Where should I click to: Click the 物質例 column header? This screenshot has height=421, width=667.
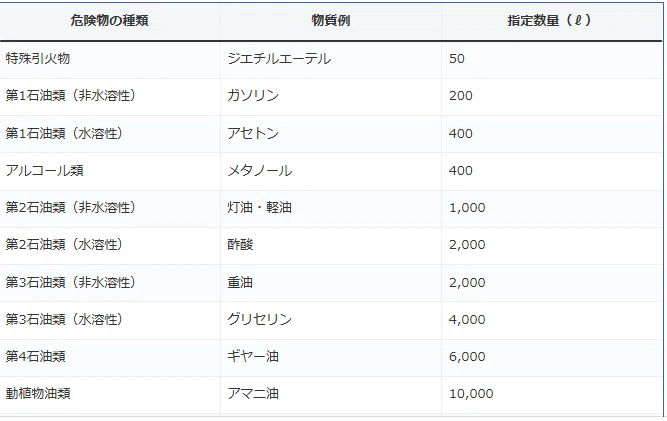[331, 20]
